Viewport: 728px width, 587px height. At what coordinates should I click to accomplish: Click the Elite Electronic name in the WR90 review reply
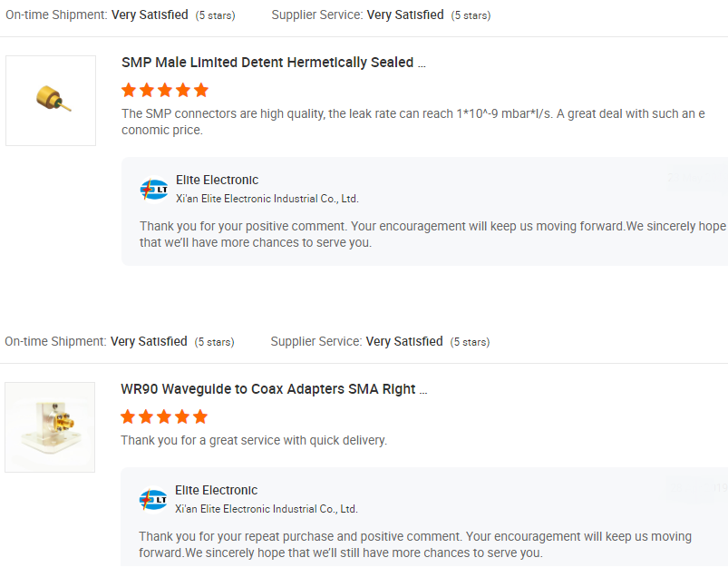coord(216,490)
